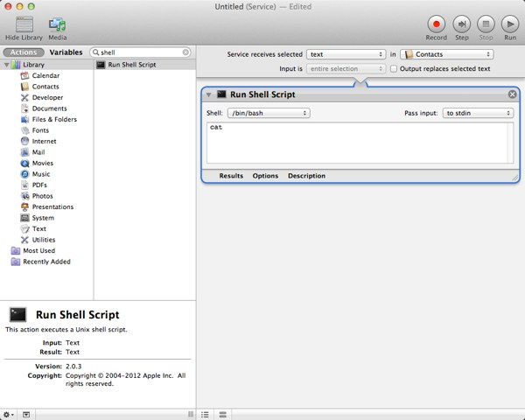
Task: Clear the search field text
Action: coord(185,52)
